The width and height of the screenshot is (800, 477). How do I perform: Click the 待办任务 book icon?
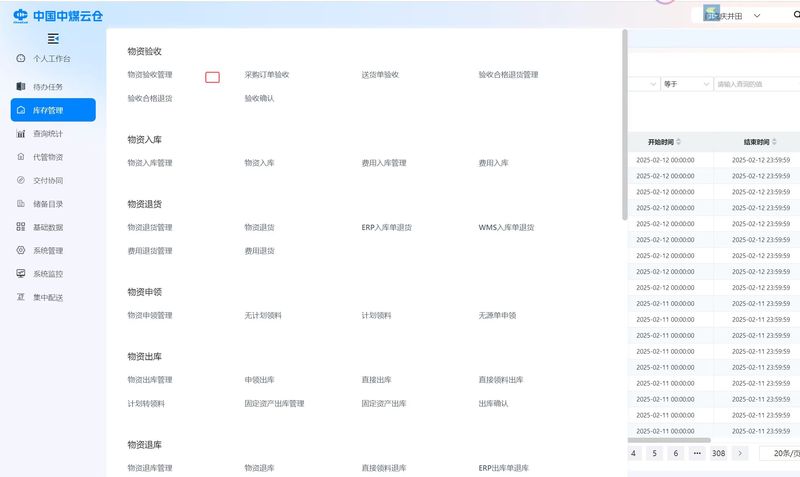(20, 86)
